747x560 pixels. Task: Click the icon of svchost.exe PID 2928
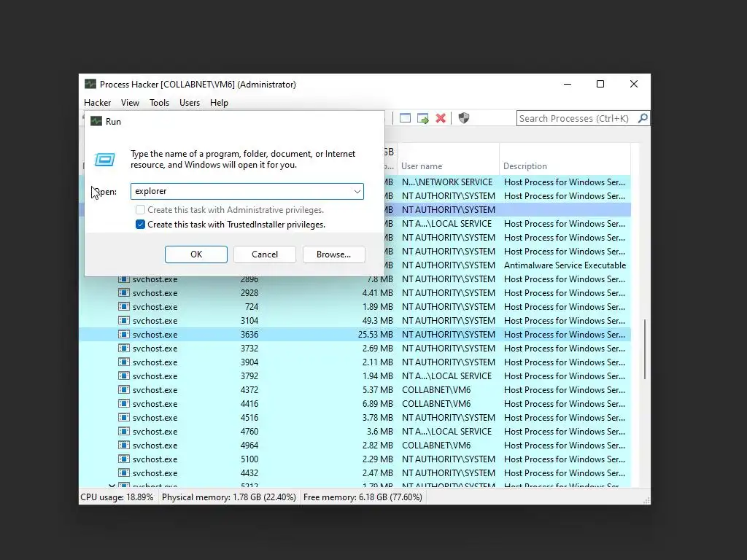point(124,293)
